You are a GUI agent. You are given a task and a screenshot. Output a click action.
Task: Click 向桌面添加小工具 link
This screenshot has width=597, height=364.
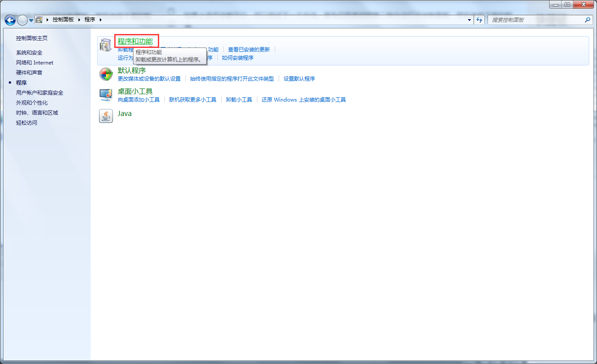(139, 100)
